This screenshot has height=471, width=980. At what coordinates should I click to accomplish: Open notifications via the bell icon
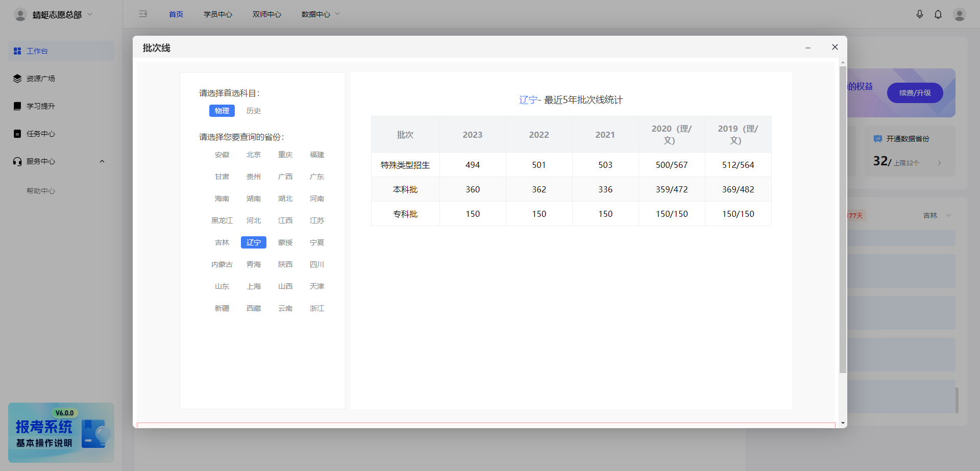(938, 14)
